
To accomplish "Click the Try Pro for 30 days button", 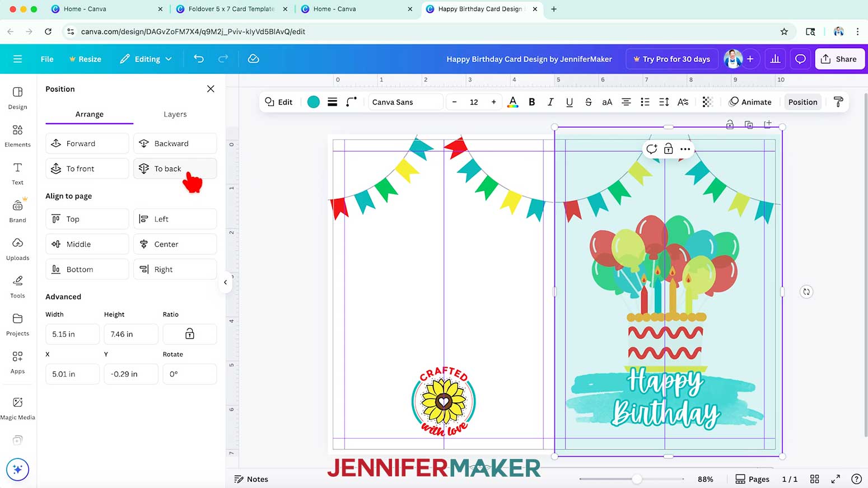I will click(x=671, y=59).
